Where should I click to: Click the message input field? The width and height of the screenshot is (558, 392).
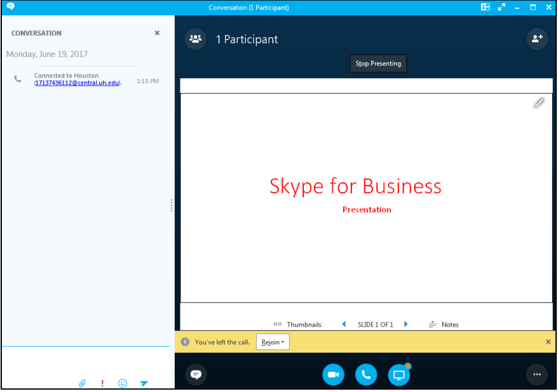pos(86,362)
